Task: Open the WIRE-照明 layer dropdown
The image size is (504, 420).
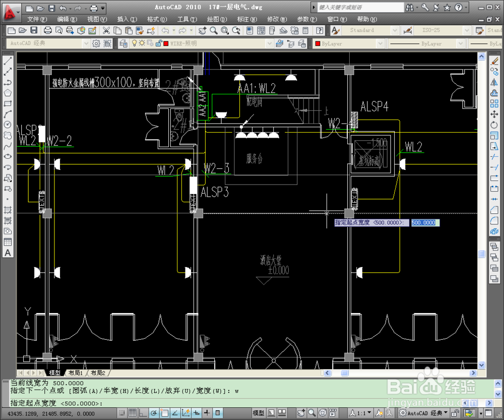Action: (x=269, y=43)
